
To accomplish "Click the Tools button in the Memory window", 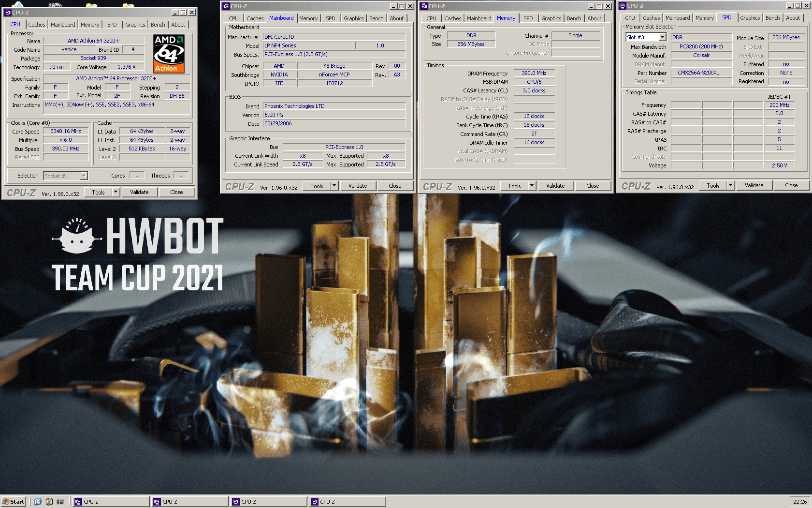I will (x=514, y=186).
